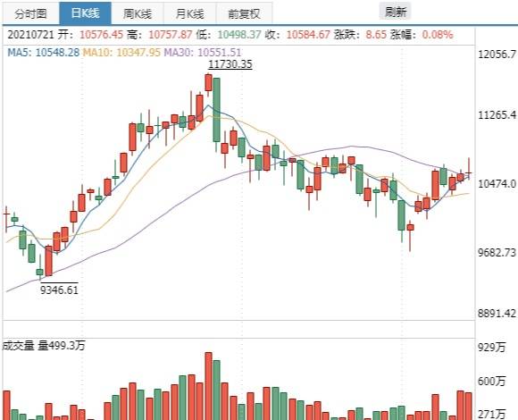Click the 9346.61 lowest price label
The height and width of the screenshot is (420, 518).
pos(59,290)
